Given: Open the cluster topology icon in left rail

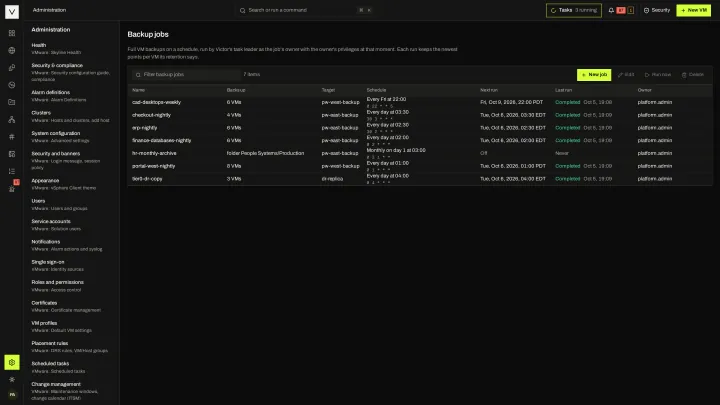Looking at the screenshot, I should coord(12,119).
